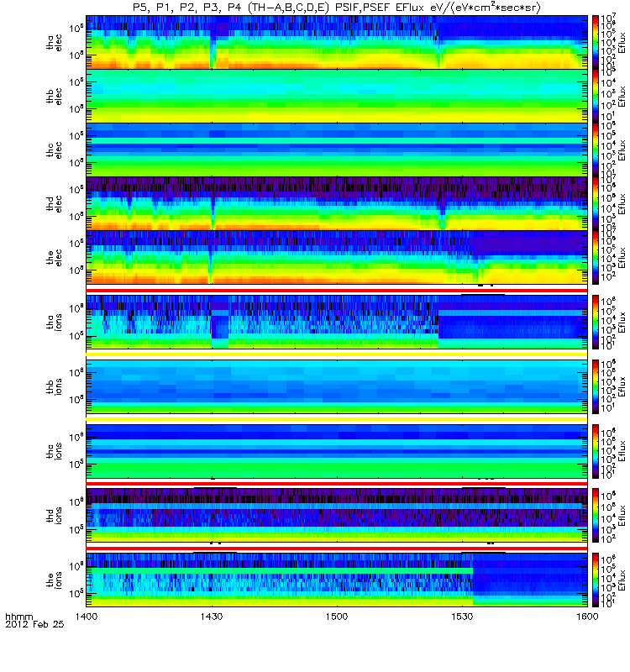
Task: Click the Eflux label beside 'the elec' colorbar
Action: point(622,258)
